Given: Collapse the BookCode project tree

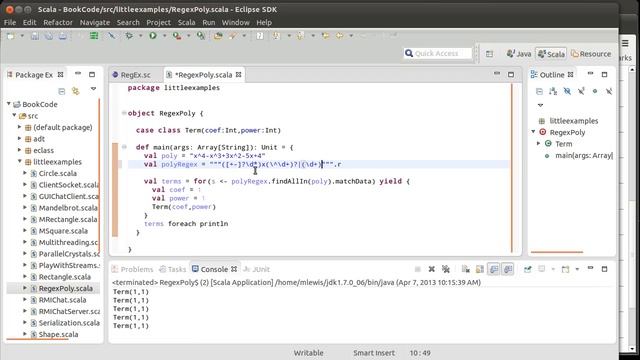Looking at the screenshot, I should coord(9,104).
